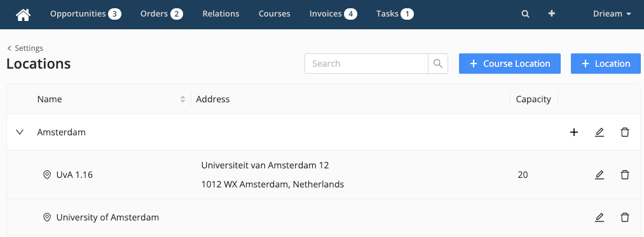The height and width of the screenshot is (237, 644).
Task: Click the Orders badge showing 2
Action: click(x=177, y=14)
